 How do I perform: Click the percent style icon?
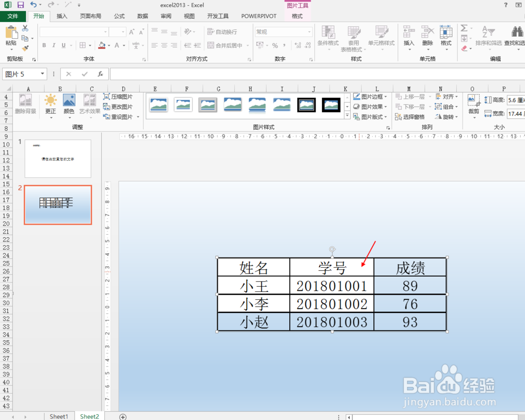click(275, 45)
